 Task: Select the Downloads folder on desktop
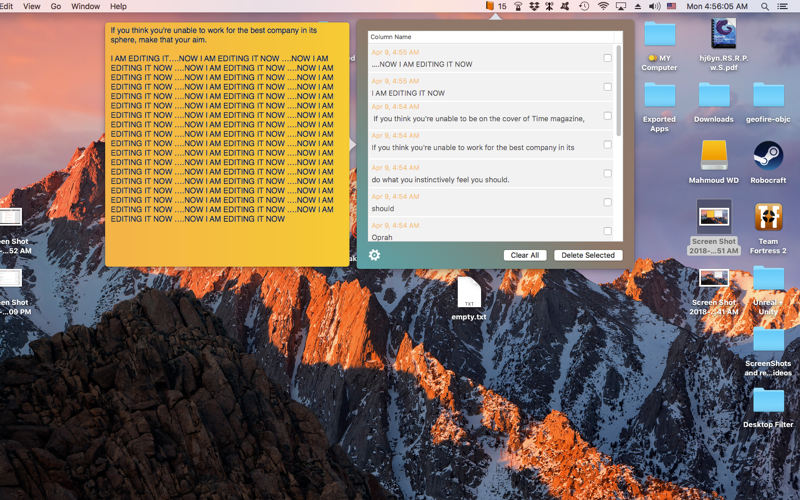click(x=714, y=95)
